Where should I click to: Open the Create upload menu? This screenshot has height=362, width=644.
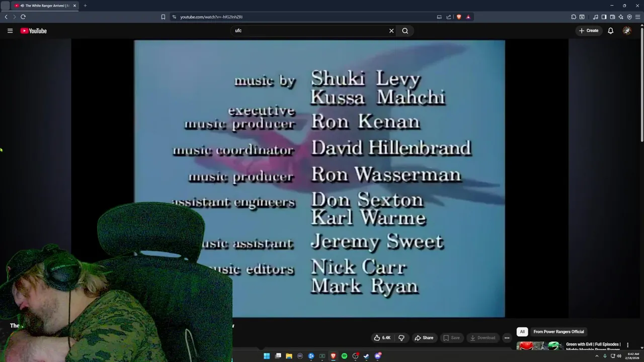pos(589,31)
